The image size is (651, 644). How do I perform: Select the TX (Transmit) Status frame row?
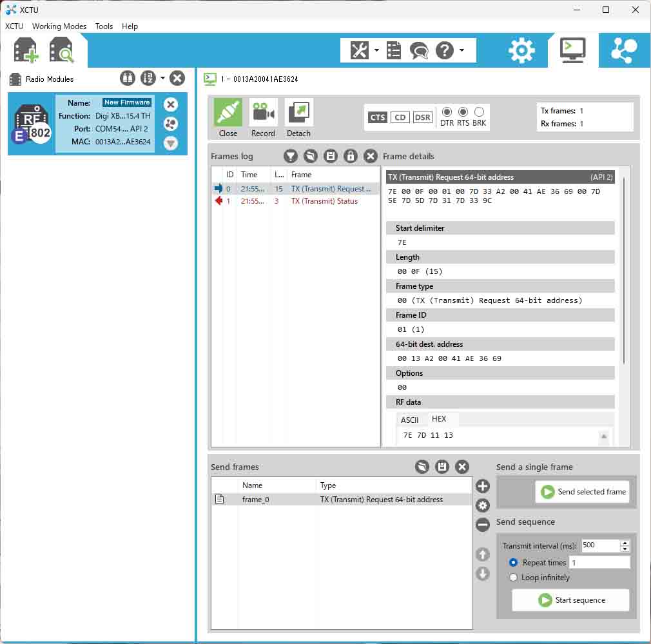pos(295,201)
